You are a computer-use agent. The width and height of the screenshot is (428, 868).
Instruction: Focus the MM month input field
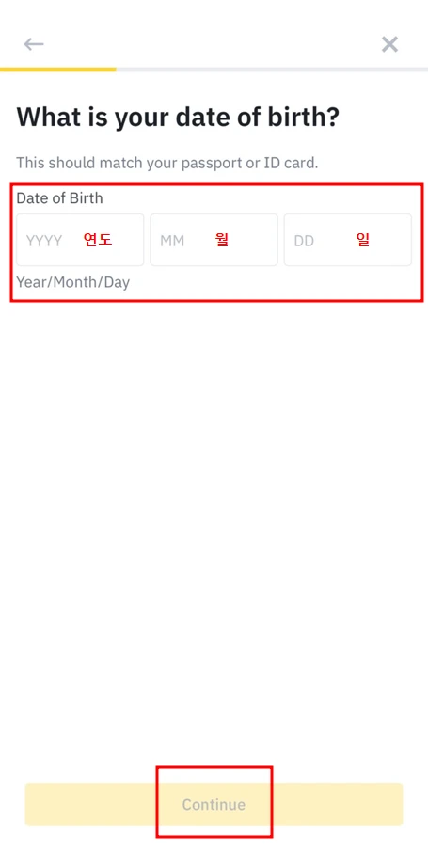(214, 240)
